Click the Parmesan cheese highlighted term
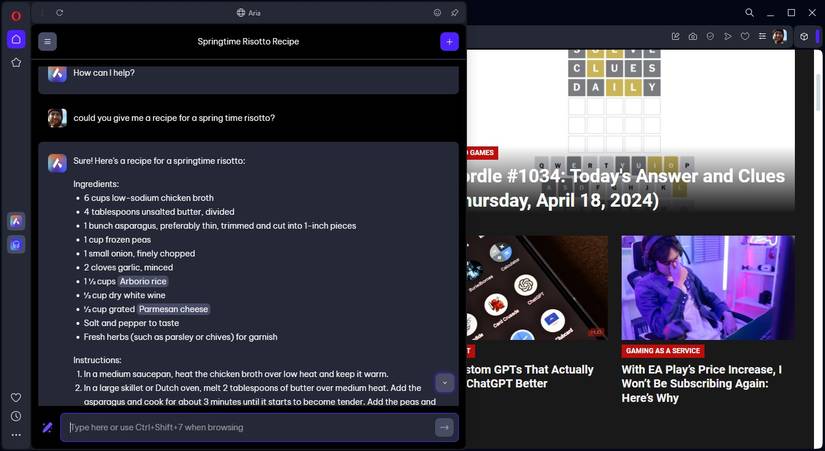 174,309
